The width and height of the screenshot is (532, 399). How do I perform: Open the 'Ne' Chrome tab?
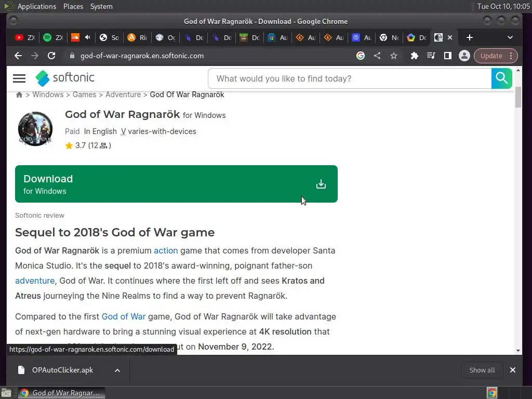click(389, 37)
